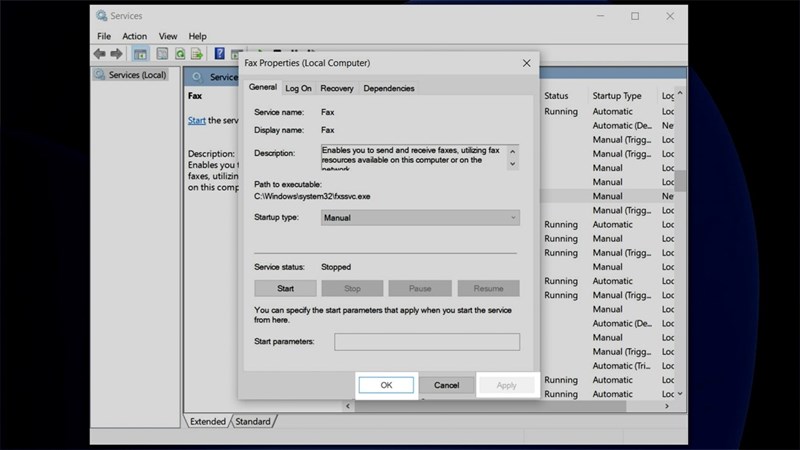Click the Services gear icon in title bar
This screenshot has height=450, width=800.
click(x=102, y=16)
